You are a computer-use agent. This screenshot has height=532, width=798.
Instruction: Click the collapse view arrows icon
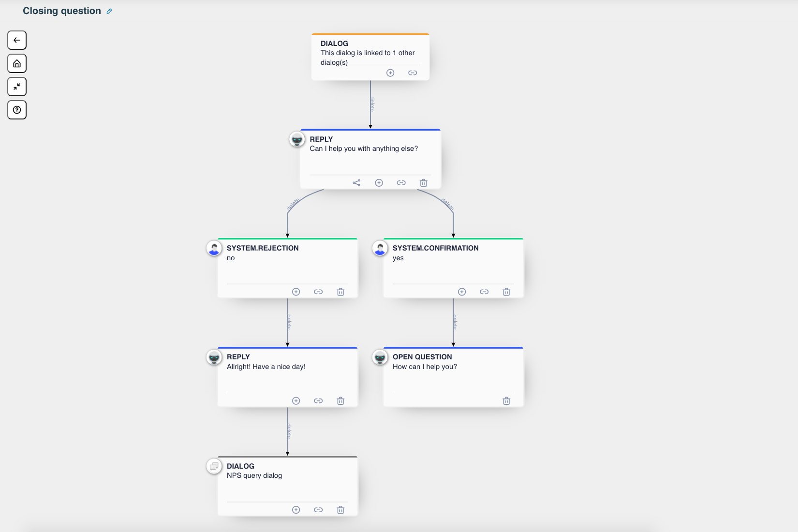point(17,87)
